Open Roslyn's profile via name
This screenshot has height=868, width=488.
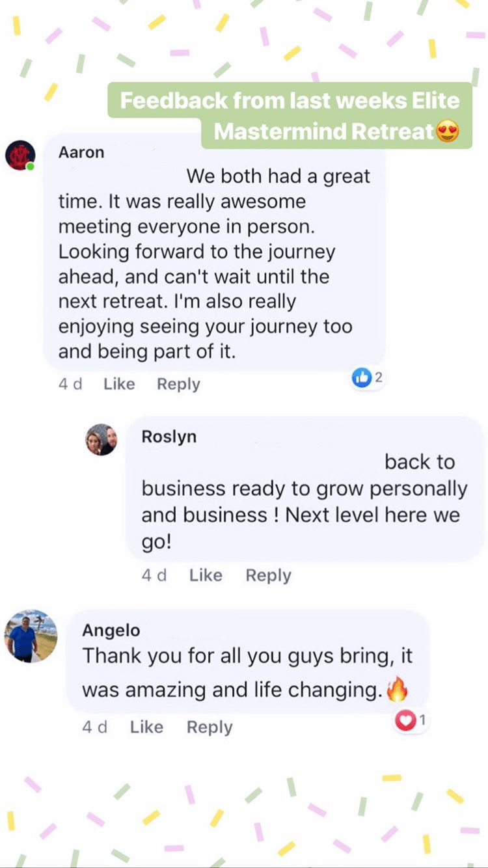pyautogui.click(x=169, y=437)
